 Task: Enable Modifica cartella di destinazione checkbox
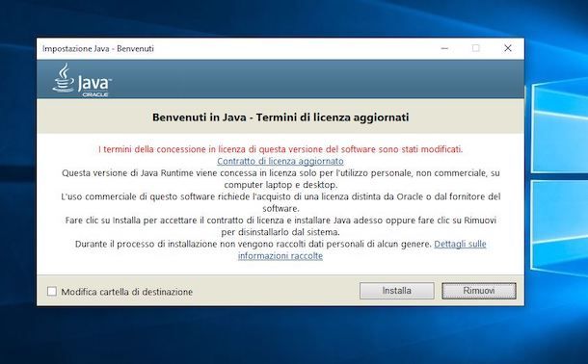[x=52, y=292]
